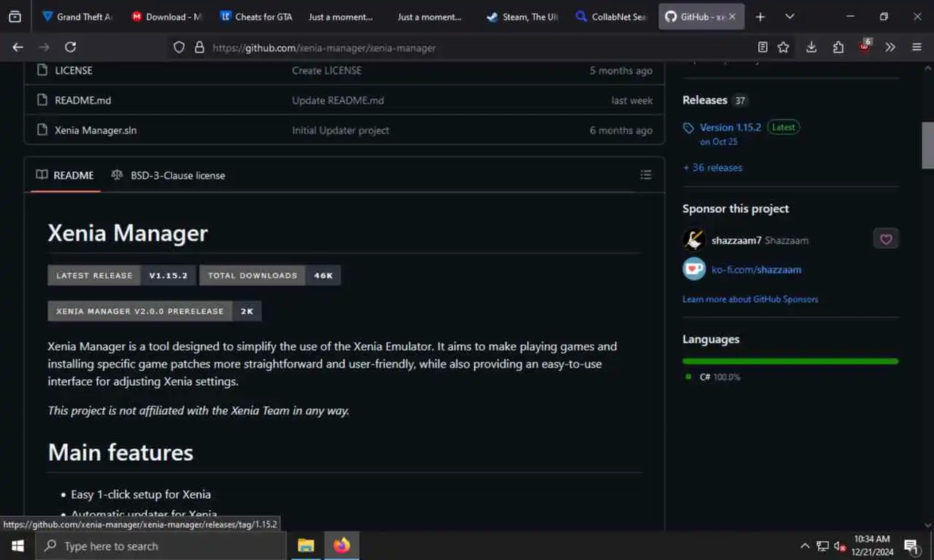Image resolution: width=934 pixels, height=560 pixels.
Task: Click the muted volume tray icon
Action: click(x=840, y=545)
